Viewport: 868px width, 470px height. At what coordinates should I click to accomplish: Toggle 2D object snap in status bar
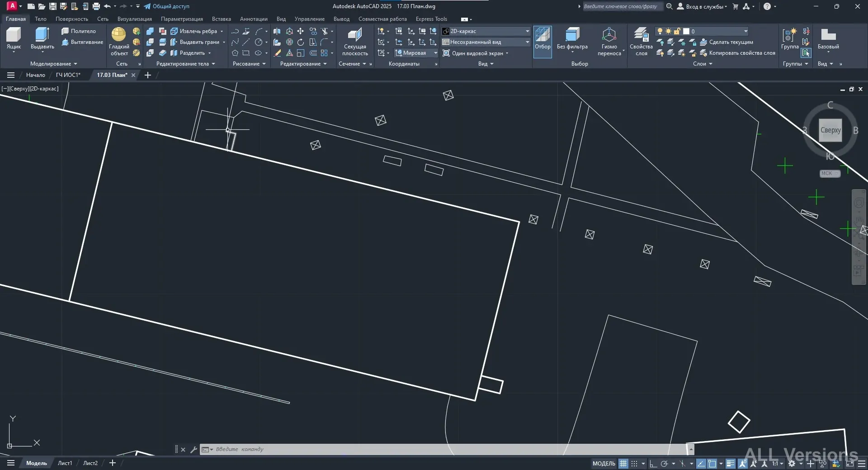(x=712, y=463)
